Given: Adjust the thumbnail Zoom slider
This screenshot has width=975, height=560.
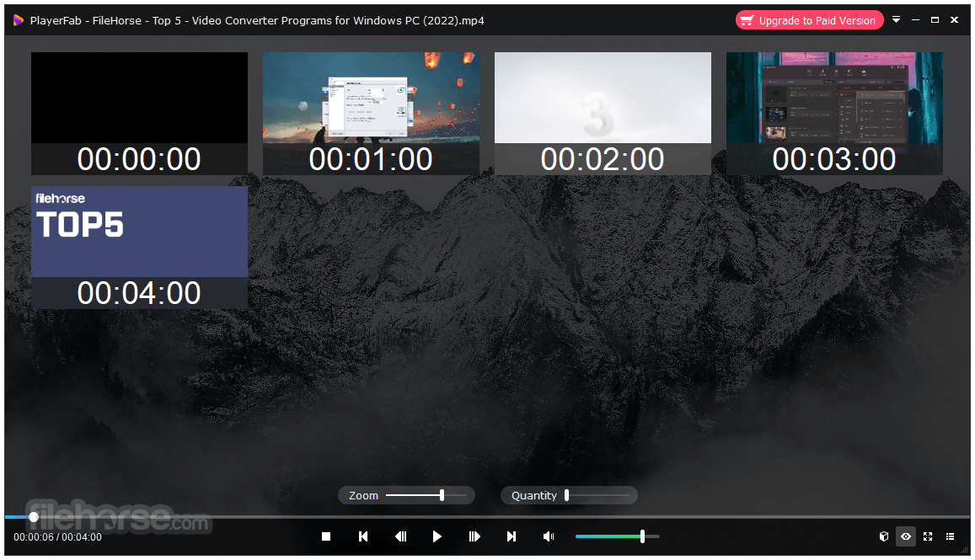Looking at the screenshot, I should pos(426,495).
